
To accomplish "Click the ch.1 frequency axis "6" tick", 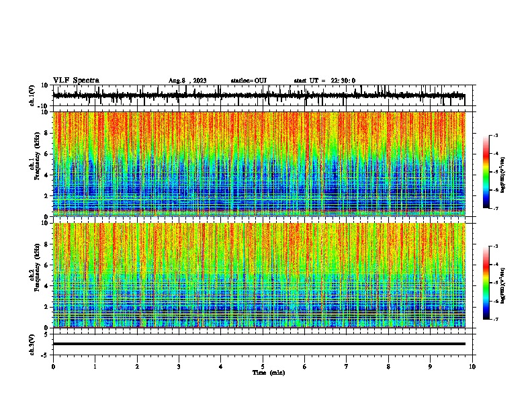I will [x=46, y=154].
